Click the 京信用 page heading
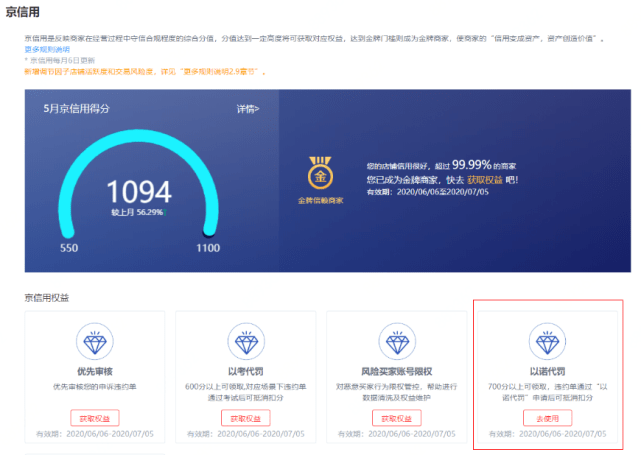641x455 pixels. click(x=22, y=12)
